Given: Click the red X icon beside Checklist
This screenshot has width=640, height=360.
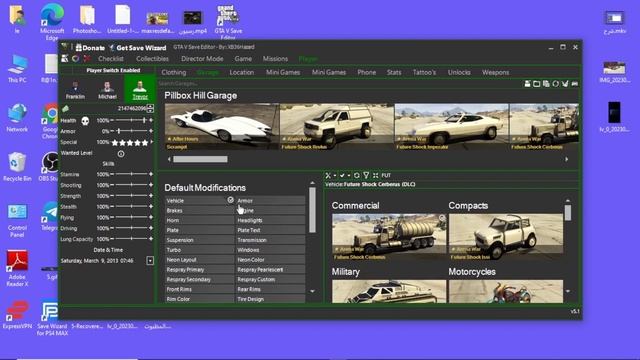Looking at the screenshot, I should tap(87, 59).
